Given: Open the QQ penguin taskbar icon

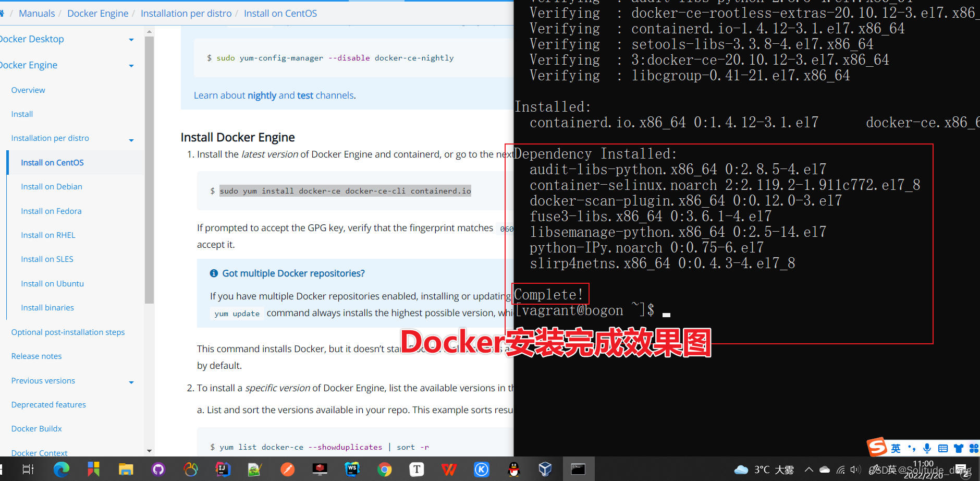Looking at the screenshot, I should point(514,470).
